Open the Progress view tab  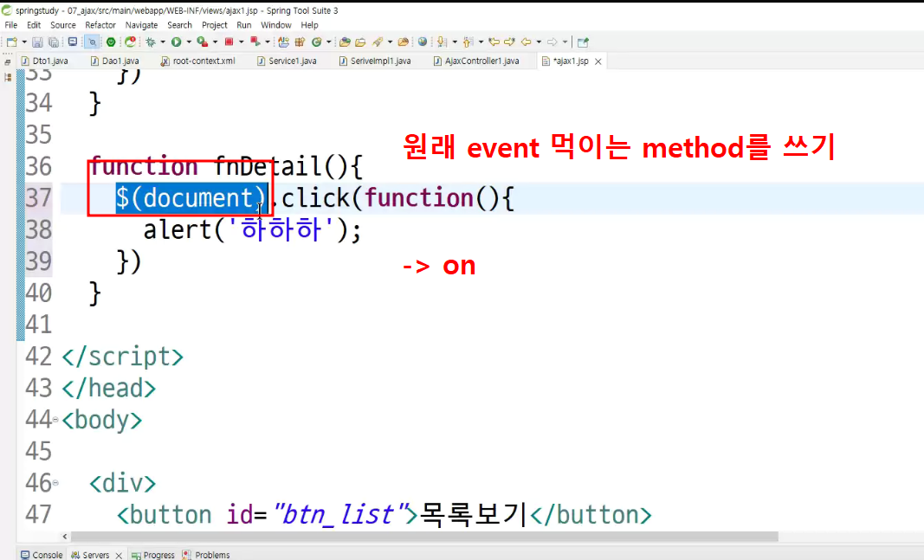(152, 555)
